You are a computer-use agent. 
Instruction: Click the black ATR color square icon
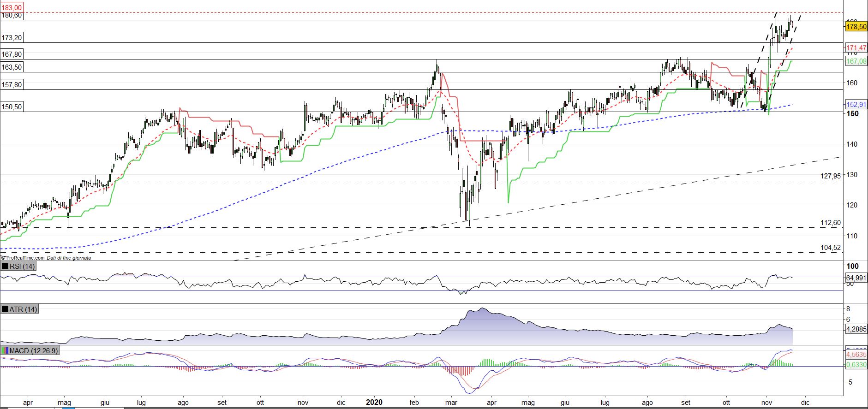click(x=5, y=309)
